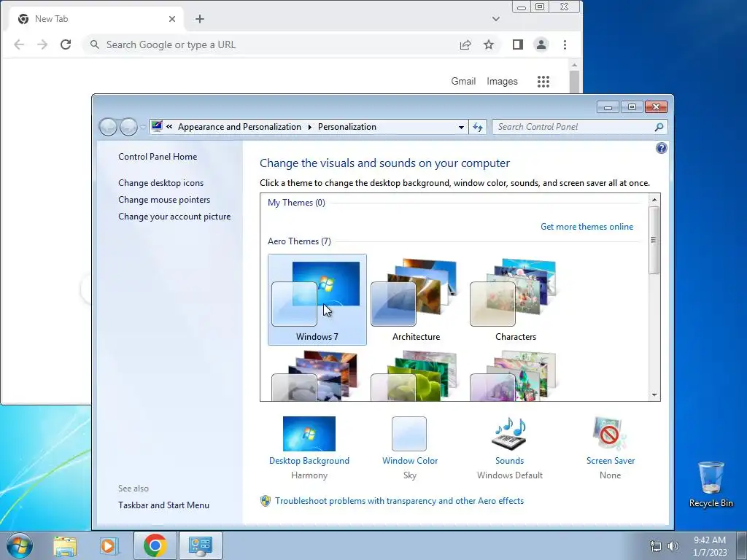The height and width of the screenshot is (560, 747).
Task: Open Gmail link in Chrome
Action: tap(463, 82)
